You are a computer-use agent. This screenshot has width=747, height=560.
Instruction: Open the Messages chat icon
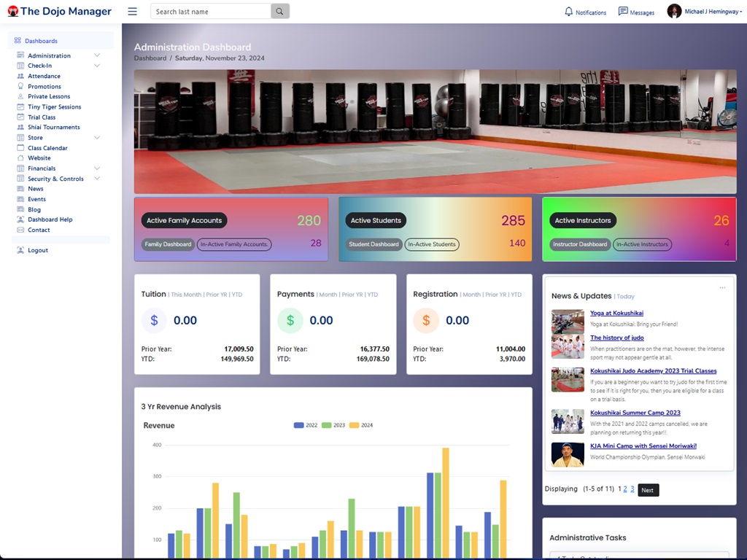coord(623,12)
